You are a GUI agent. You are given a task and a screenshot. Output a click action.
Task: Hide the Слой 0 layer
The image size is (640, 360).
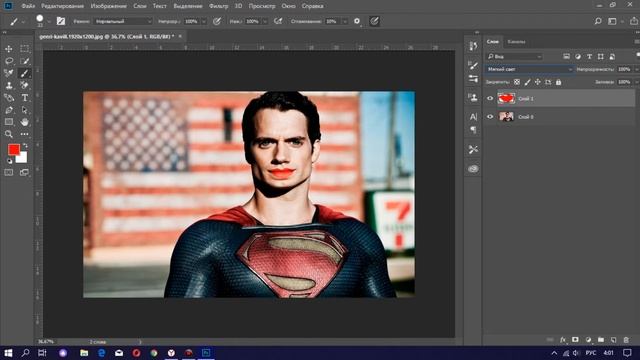tap(490, 117)
